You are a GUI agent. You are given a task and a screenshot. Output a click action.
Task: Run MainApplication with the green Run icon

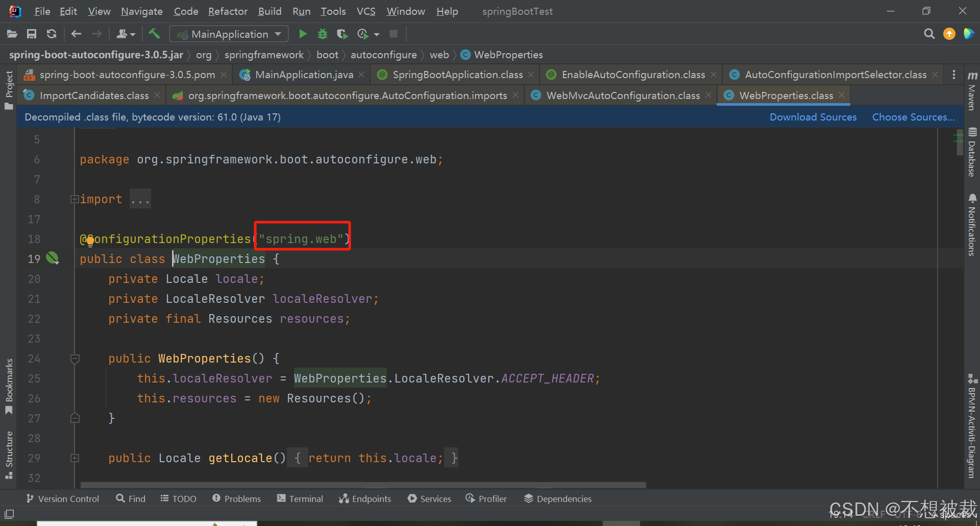pos(303,34)
